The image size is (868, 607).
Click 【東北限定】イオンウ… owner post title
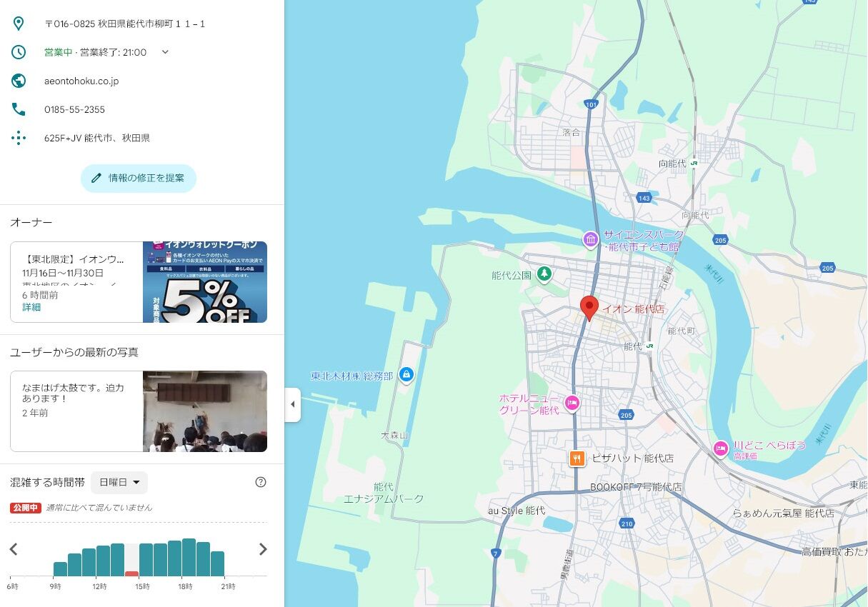point(74,259)
